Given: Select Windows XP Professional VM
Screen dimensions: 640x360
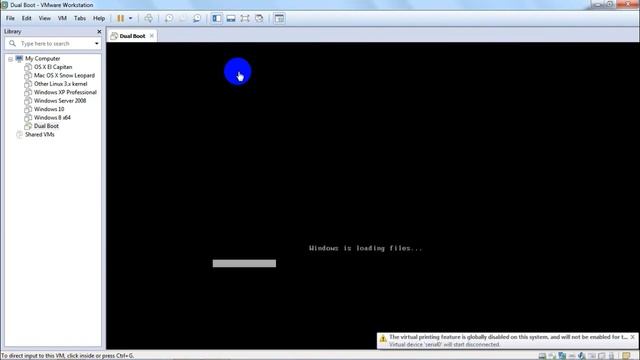Looking at the screenshot, I should pyautogui.click(x=65, y=92).
